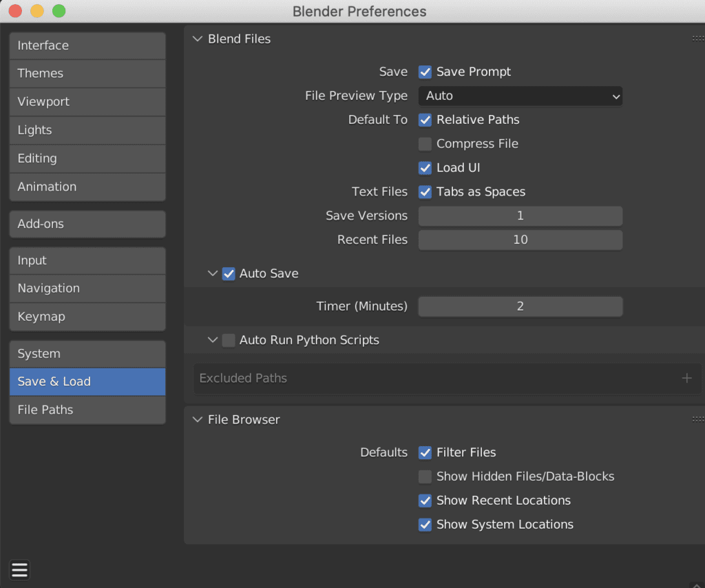Grab the File Browser panel drag handle
This screenshot has width=705, height=588.
pyautogui.click(x=698, y=419)
